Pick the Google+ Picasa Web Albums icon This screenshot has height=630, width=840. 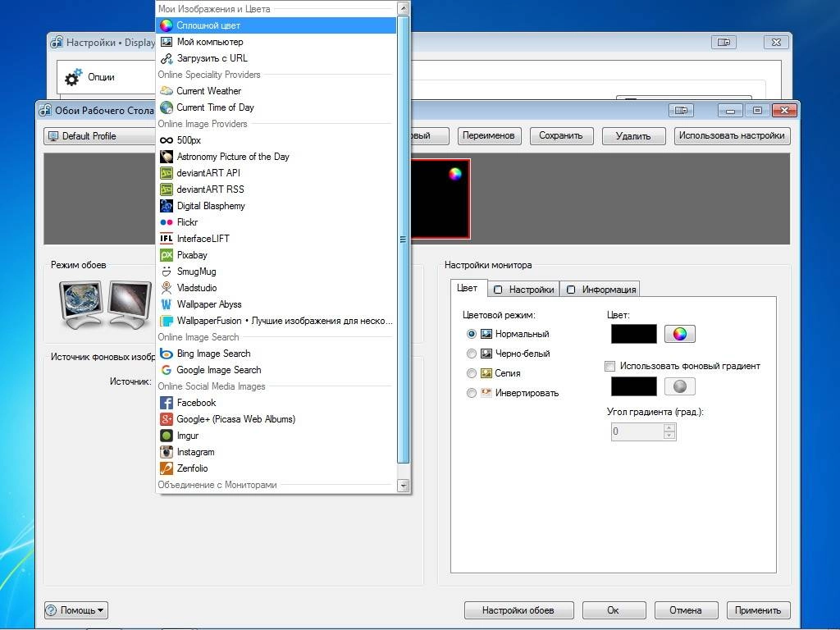[167, 419]
